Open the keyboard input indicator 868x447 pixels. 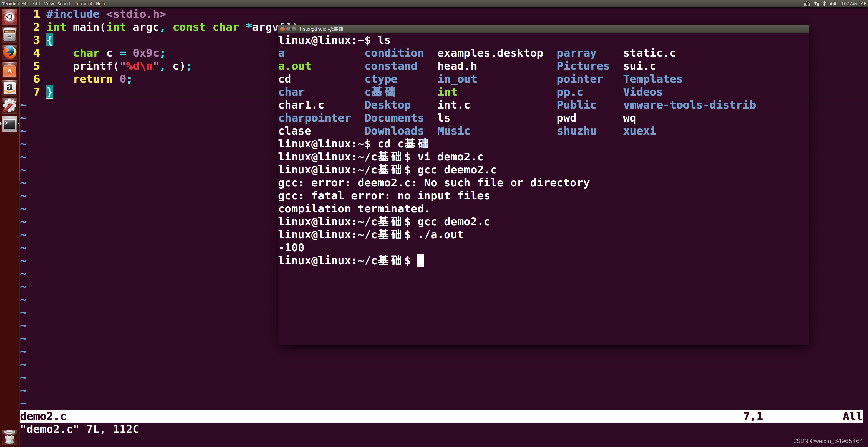pyautogui.click(x=807, y=4)
